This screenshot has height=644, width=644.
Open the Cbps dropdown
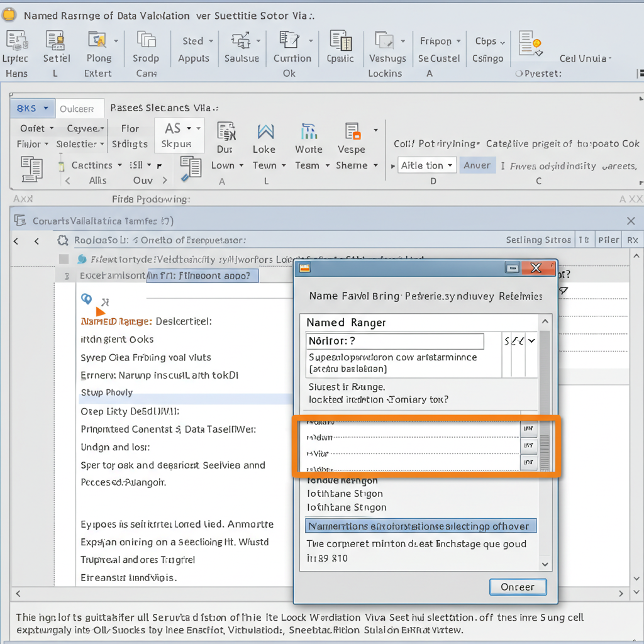click(x=489, y=41)
